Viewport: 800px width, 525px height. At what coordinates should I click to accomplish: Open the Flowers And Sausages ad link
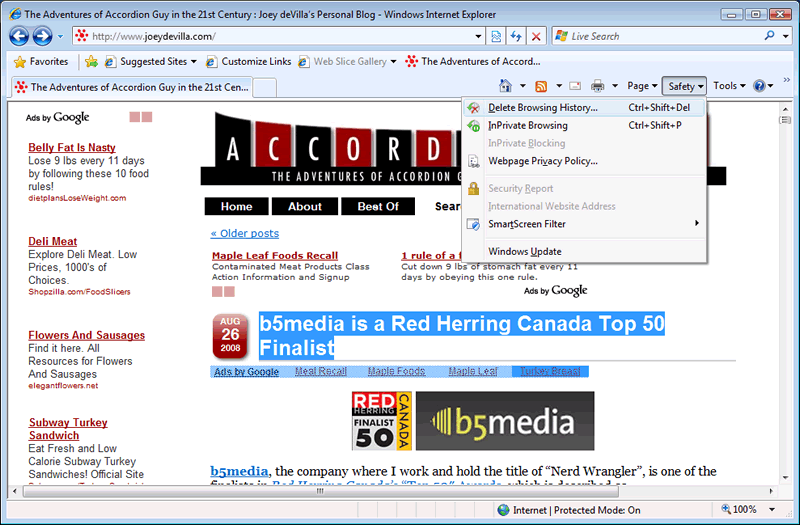[x=87, y=335]
